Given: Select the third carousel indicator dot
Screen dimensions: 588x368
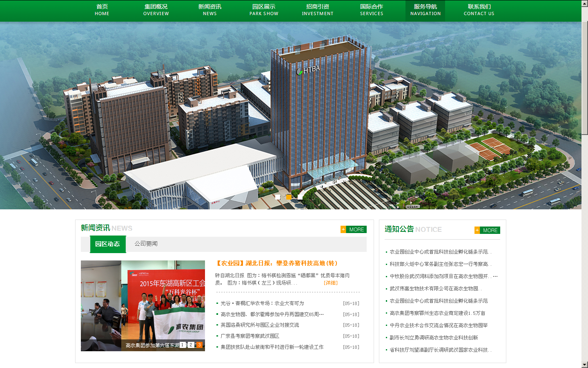Looking at the screenshot, I should [x=300, y=197].
